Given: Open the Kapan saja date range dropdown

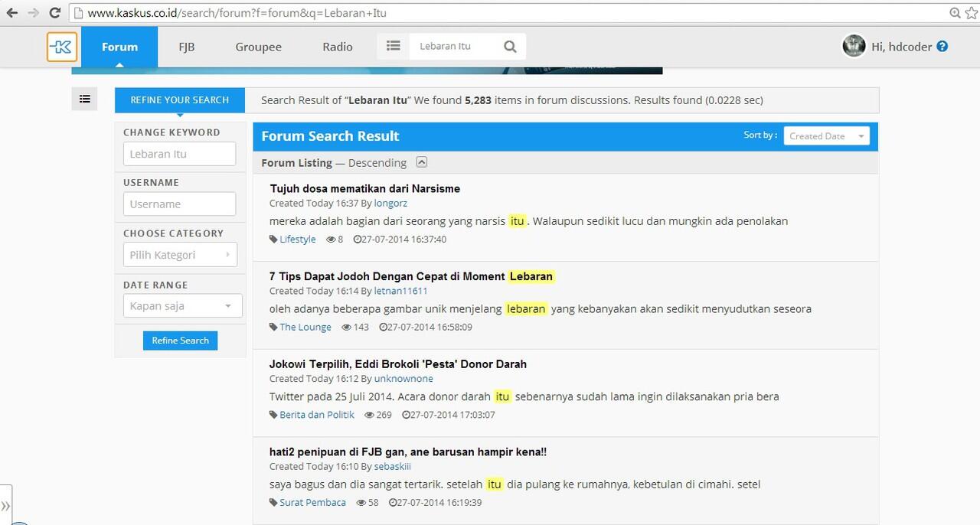Looking at the screenshot, I should click(x=182, y=306).
